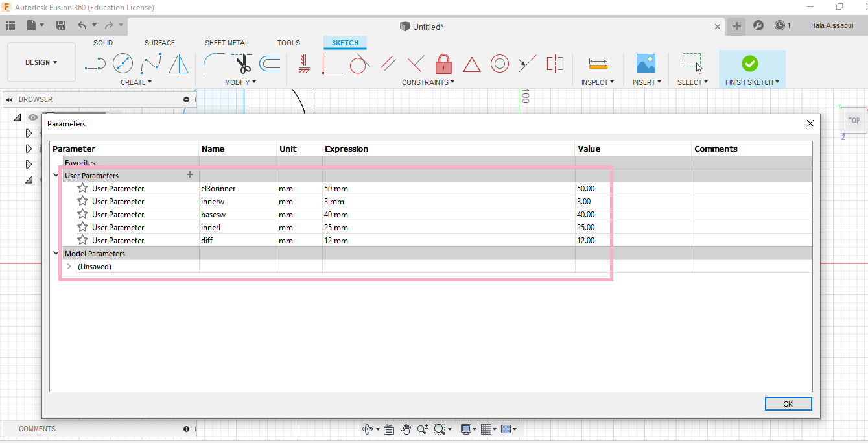Add a user parameter with plus button

point(190,174)
